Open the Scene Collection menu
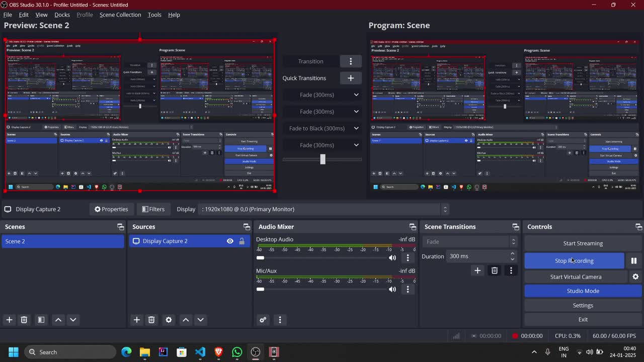Image resolution: width=644 pixels, height=362 pixels. coord(120,15)
